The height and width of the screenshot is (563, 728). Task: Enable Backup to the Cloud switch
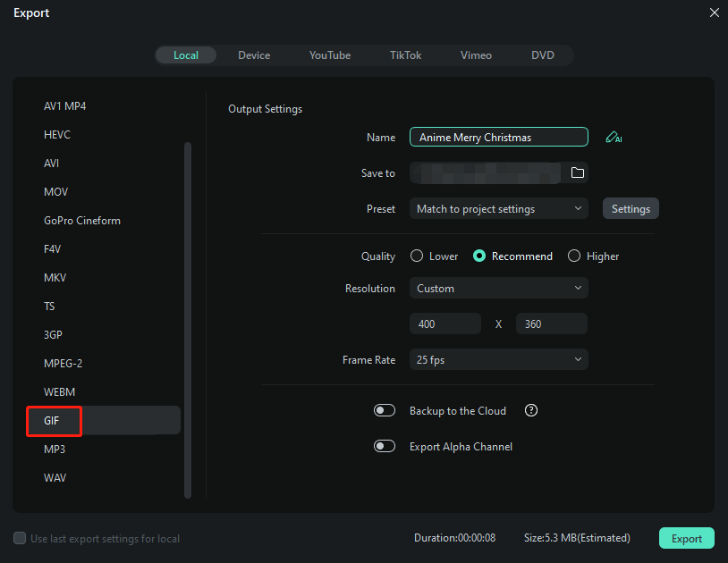[x=385, y=410]
